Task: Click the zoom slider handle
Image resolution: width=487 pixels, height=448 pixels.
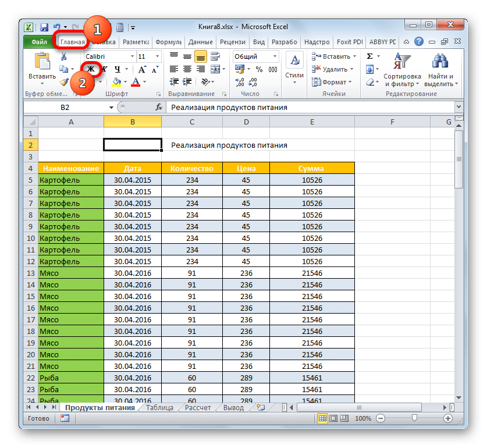Action: pos(414,418)
